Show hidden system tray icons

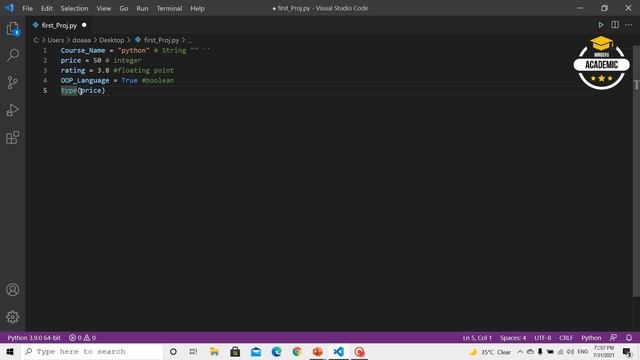coord(520,351)
